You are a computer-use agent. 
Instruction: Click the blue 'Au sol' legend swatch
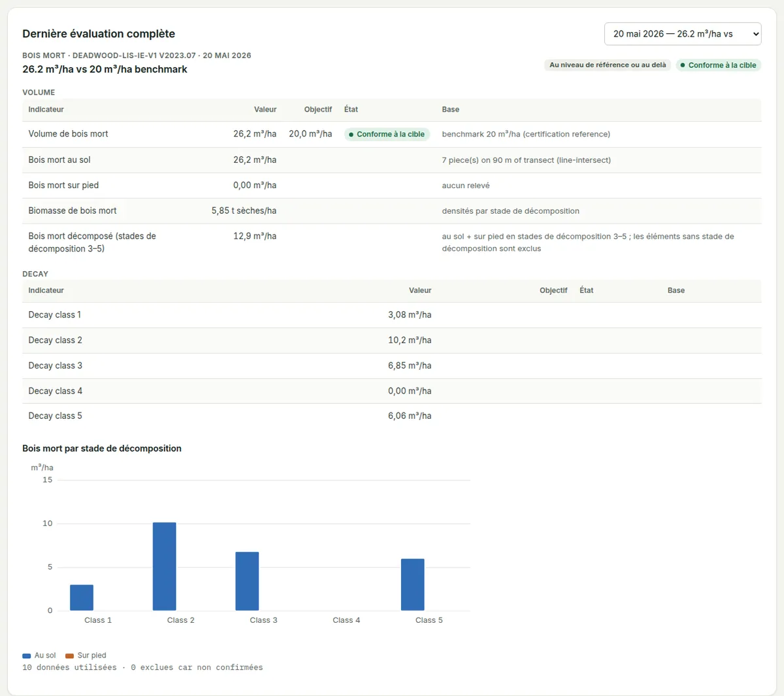coord(27,655)
